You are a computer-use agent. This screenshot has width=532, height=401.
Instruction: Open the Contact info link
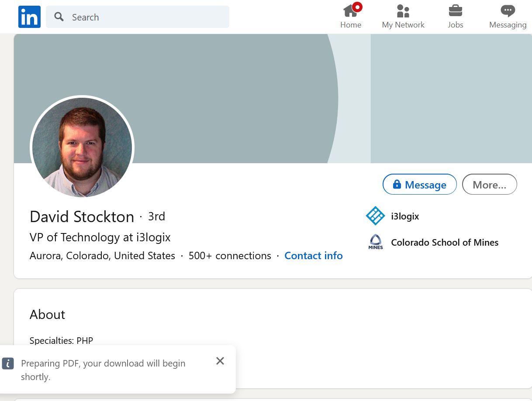coord(313,256)
